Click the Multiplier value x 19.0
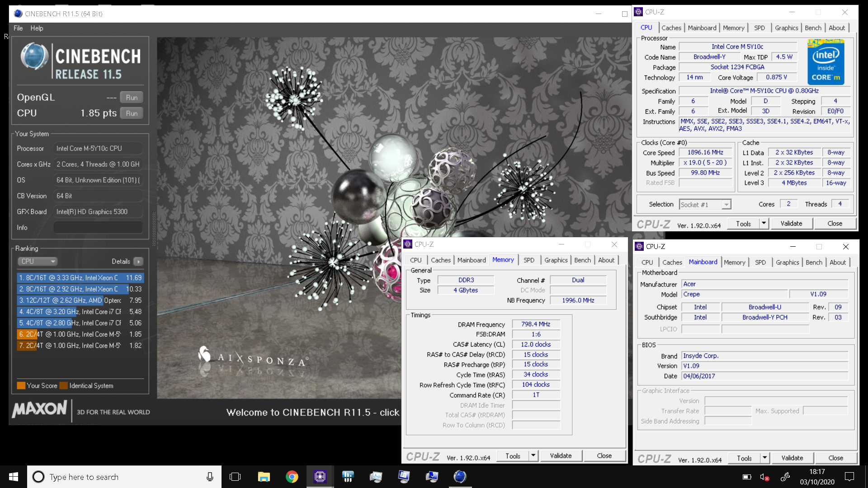The width and height of the screenshot is (868, 488). pyautogui.click(x=705, y=163)
